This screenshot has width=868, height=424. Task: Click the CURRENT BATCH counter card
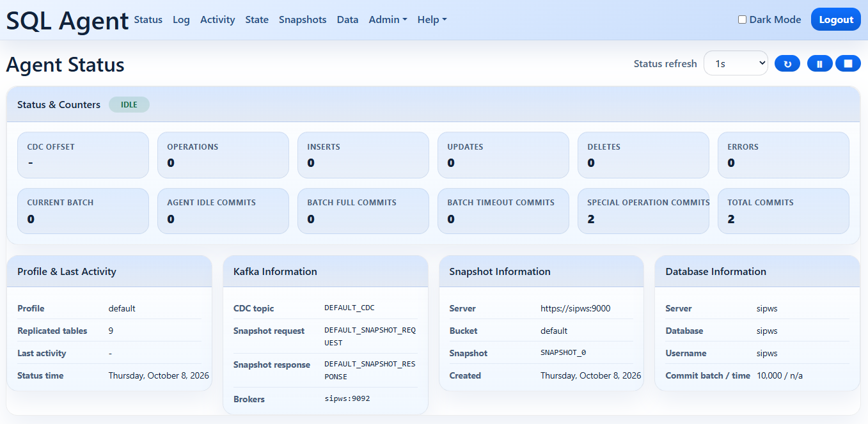tap(83, 211)
